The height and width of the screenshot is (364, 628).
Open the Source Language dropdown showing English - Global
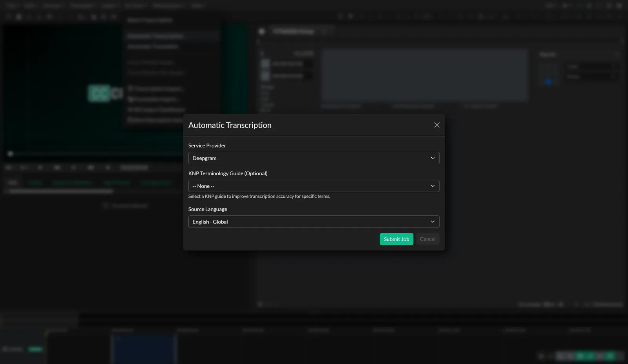coord(314,222)
